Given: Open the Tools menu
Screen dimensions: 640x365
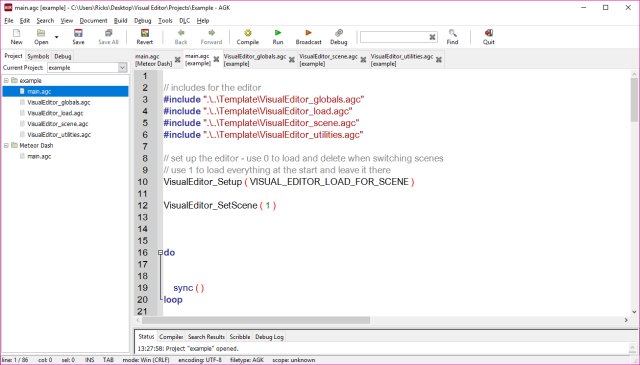Looking at the screenshot, I should [x=165, y=20].
